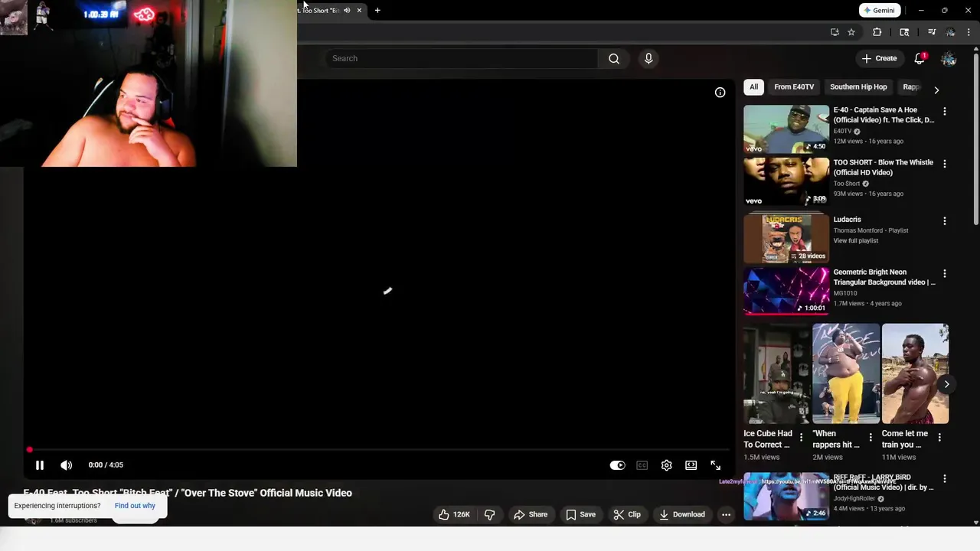The width and height of the screenshot is (980, 551).
Task: Open Chrome media controls icon
Action: tap(932, 32)
